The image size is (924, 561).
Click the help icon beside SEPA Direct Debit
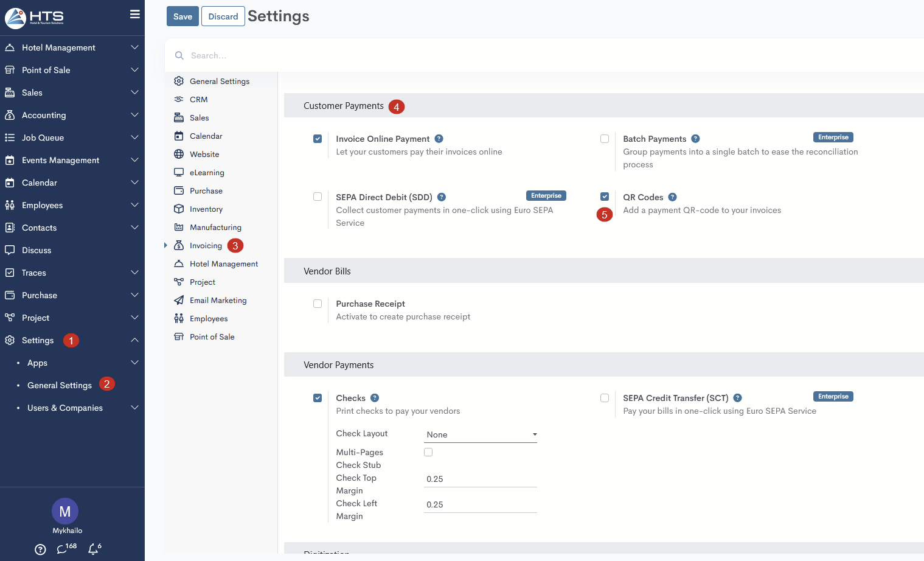(x=442, y=197)
